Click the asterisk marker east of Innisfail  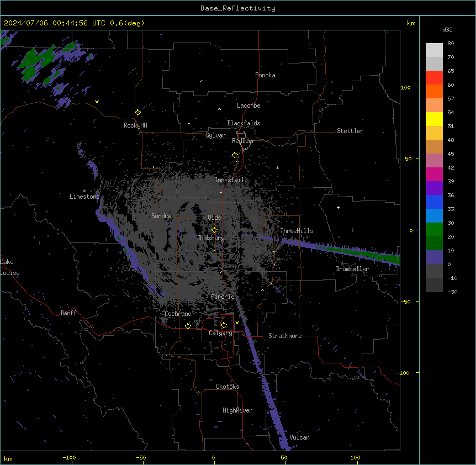point(277,168)
